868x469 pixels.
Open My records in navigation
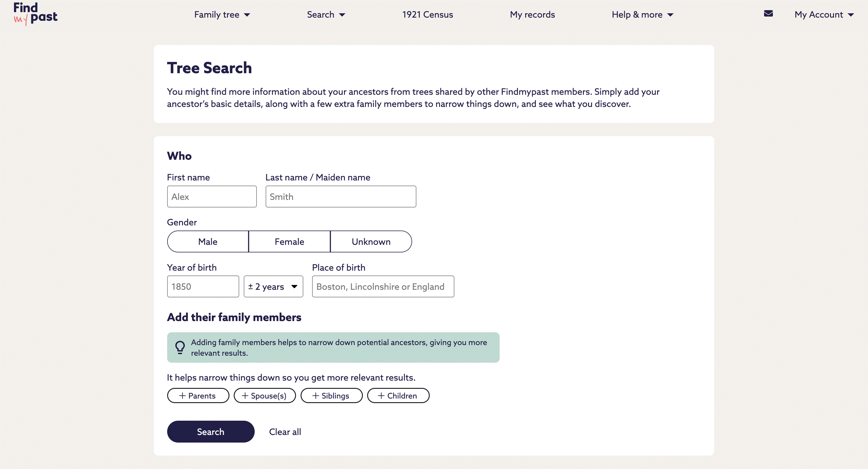532,15
